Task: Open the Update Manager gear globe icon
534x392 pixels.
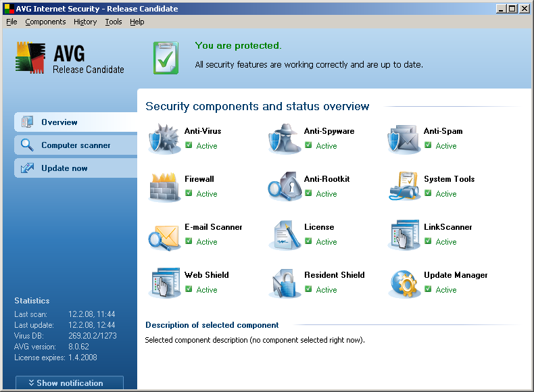Action: click(404, 283)
